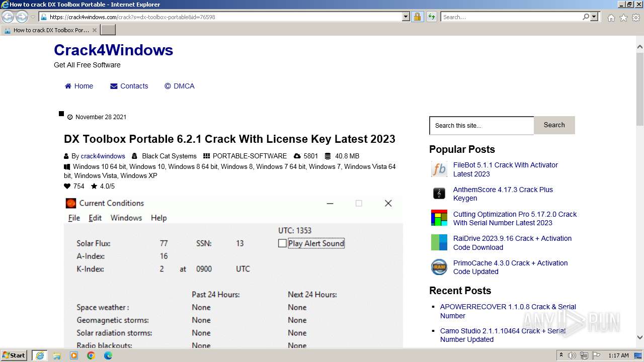
Task: Open the network tray icon
Action: click(584, 355)
